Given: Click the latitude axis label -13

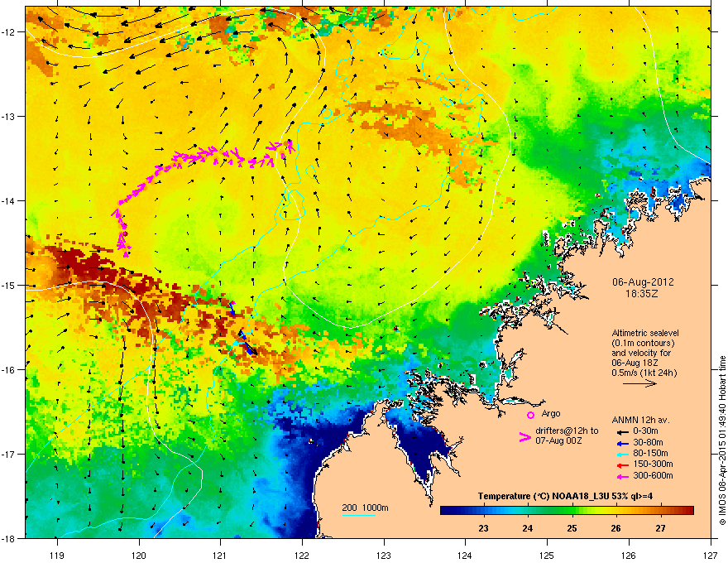Looking at the screenshot, I should [x=8, y=116].
